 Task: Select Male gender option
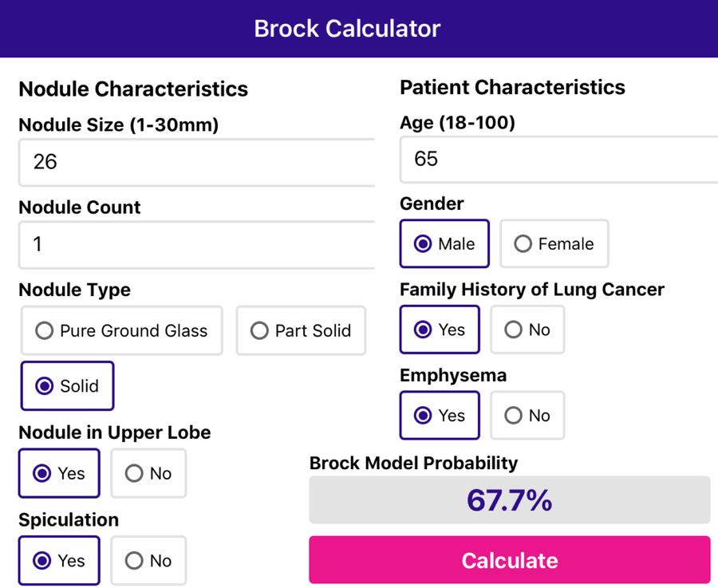(444, 244)
